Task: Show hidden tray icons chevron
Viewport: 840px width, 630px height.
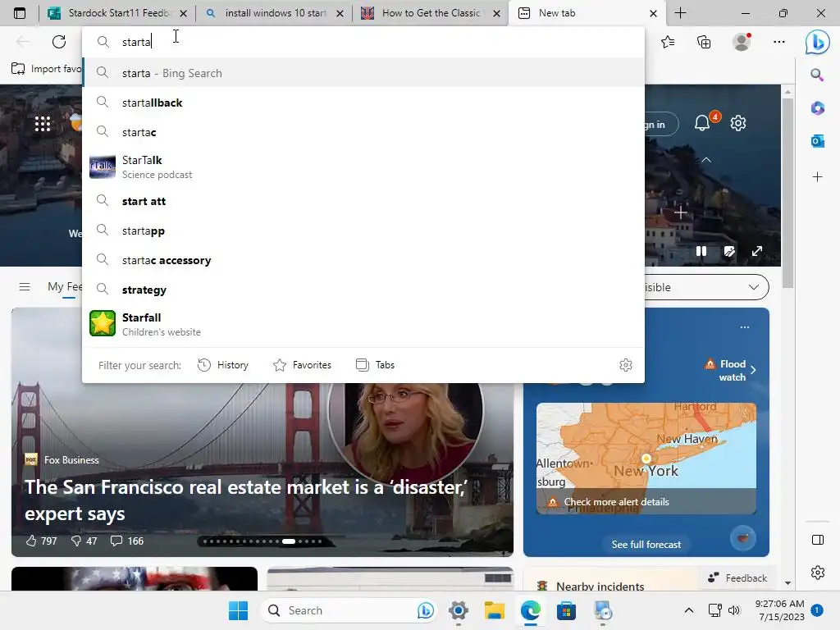Action: click(689, 610)
